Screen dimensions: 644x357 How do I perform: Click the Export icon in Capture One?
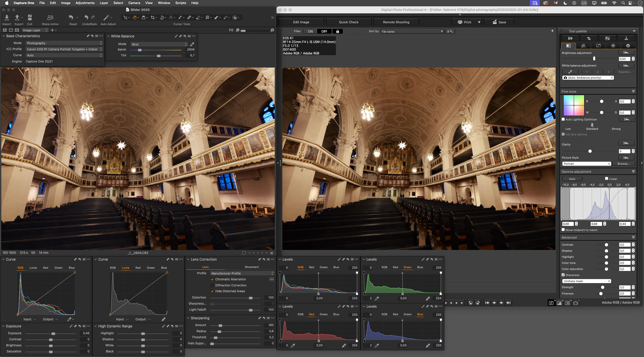coord(17,17)
